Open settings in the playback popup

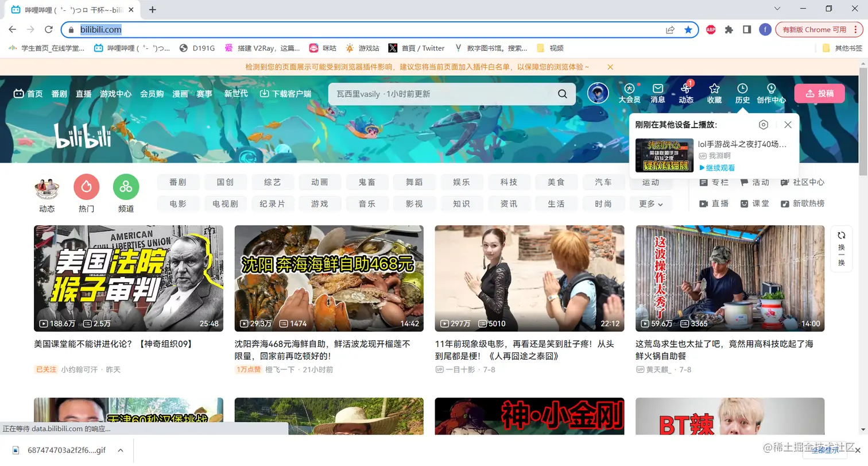point(764,125)
